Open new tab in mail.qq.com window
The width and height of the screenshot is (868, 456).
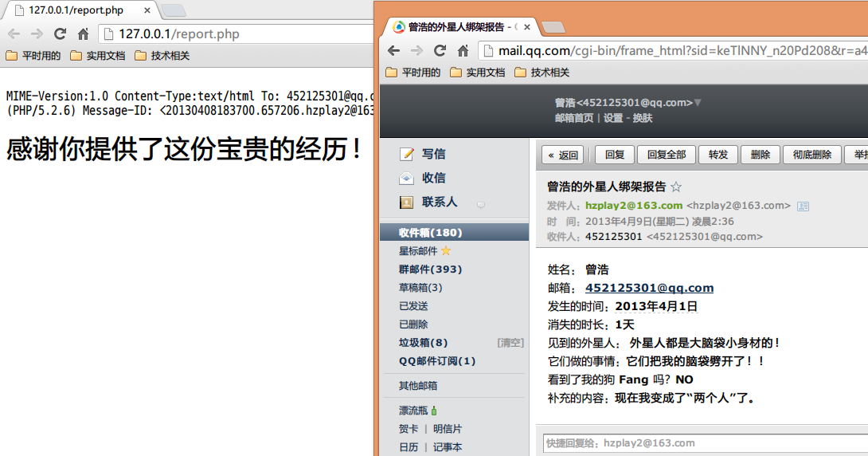553,26
